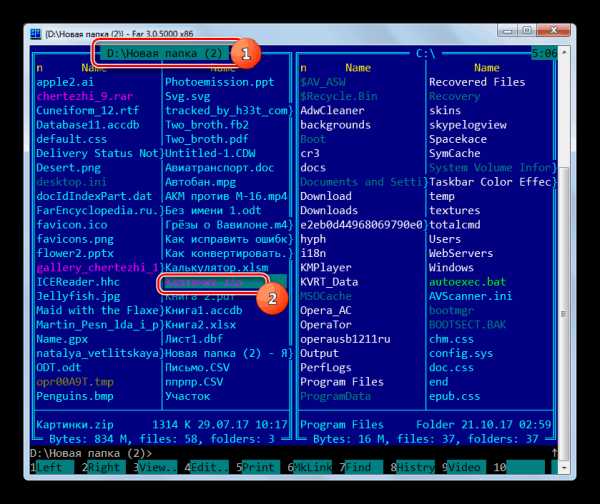Click the scrollbar down arrow
Screen dimensions: 600x504
(x=564, y=468)
